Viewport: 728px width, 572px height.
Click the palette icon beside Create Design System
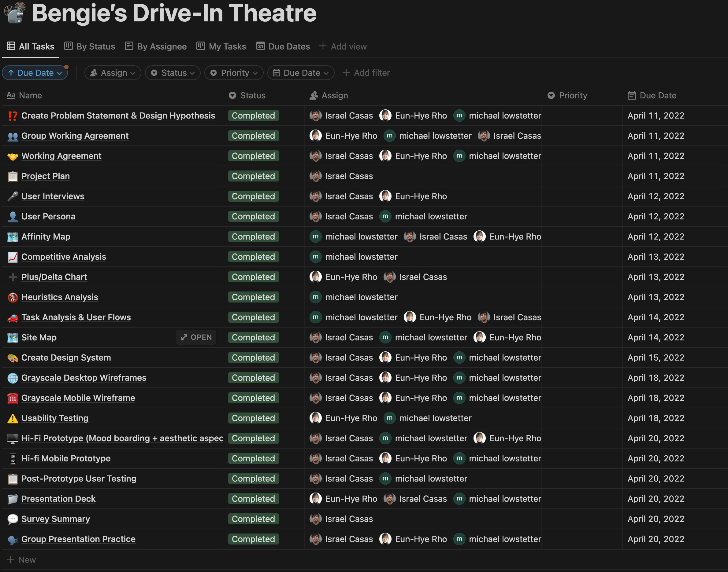(13, 358)
